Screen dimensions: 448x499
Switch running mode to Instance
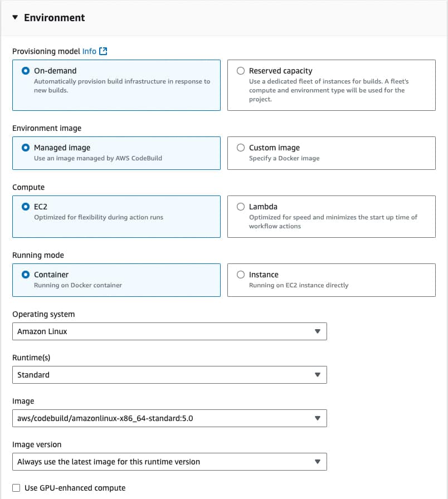(241, 275)
